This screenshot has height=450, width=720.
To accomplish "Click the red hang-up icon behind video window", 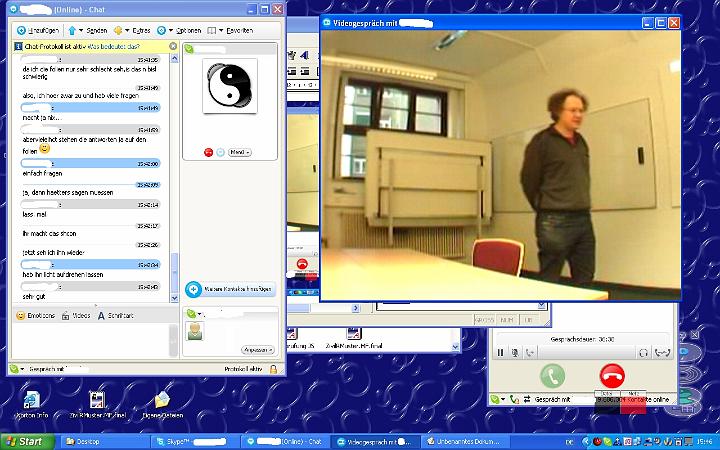I will pyautogui.click(x=302, y=264).
